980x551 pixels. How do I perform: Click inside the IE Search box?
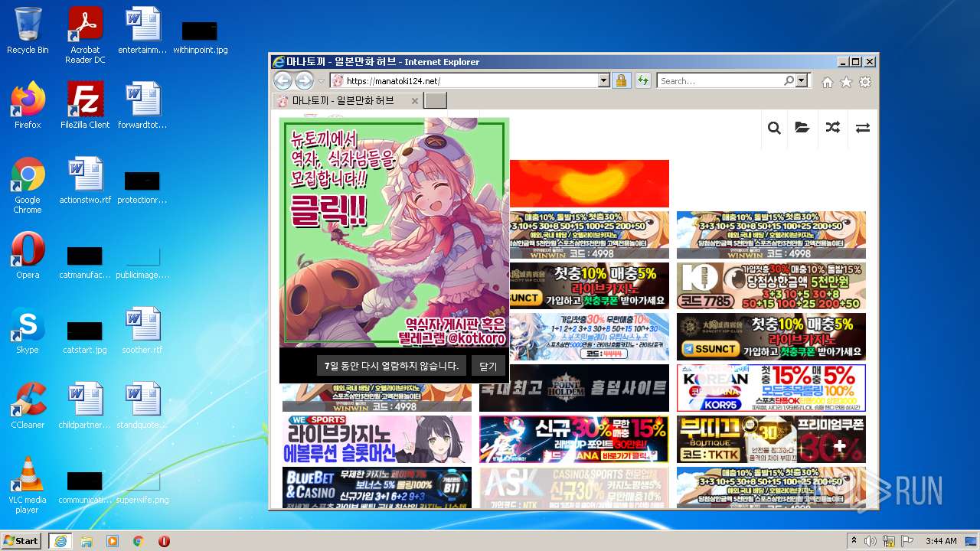pos(720,80)
